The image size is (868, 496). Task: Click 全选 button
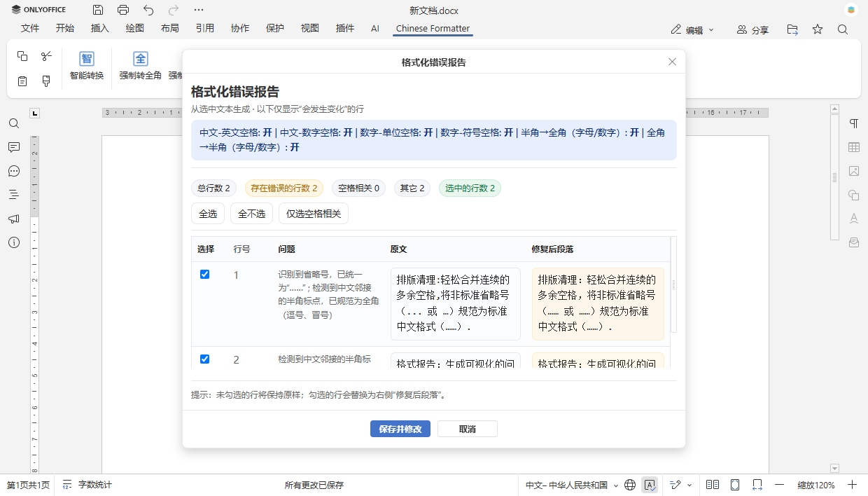pyautogui.click(x=208, y=214)
